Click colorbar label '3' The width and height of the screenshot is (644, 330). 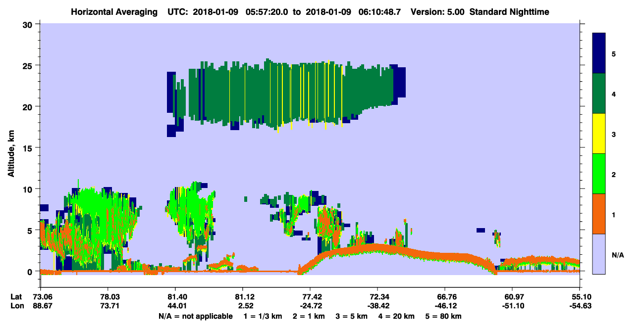(614, 134)
